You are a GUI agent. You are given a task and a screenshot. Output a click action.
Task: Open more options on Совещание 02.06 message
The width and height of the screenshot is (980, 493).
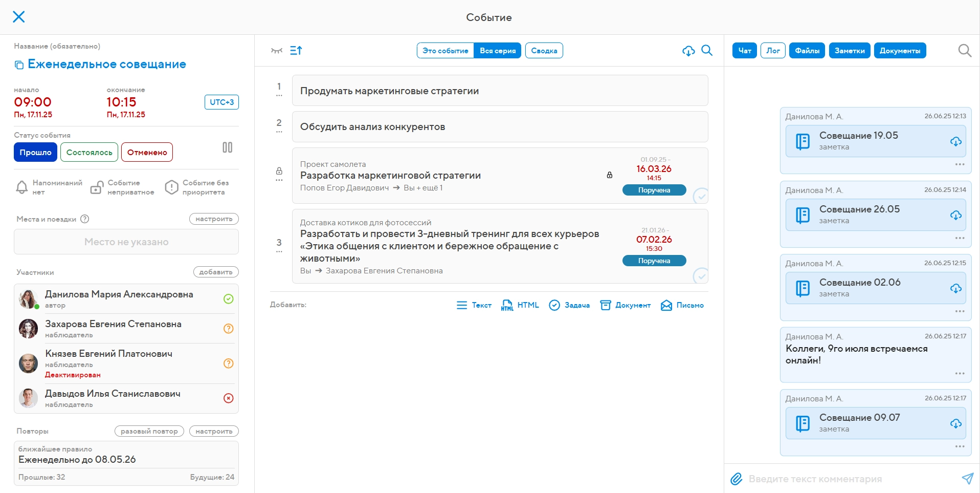point(960,311)
